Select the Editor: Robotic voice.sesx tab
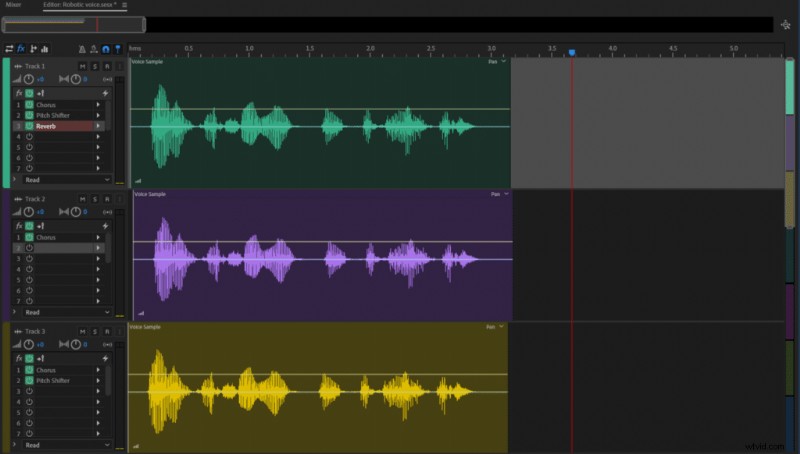The image size is (800, 454). click(x=79, y=5)
